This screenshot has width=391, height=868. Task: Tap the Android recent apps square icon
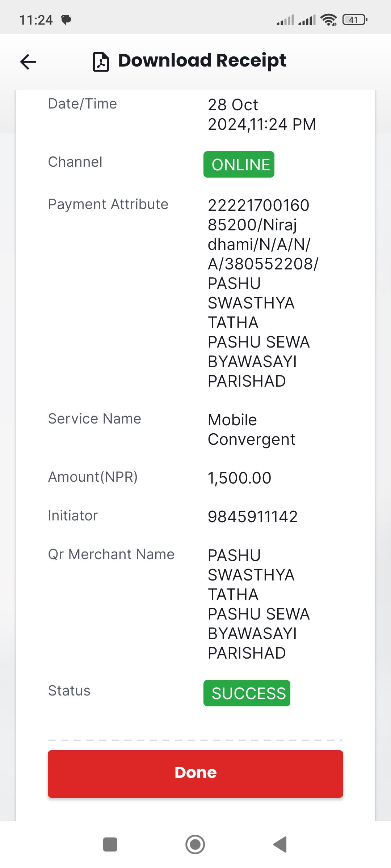(x=110, y=844)
